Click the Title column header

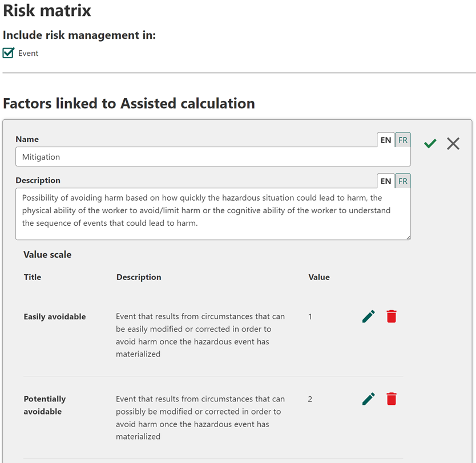[33, 277]
